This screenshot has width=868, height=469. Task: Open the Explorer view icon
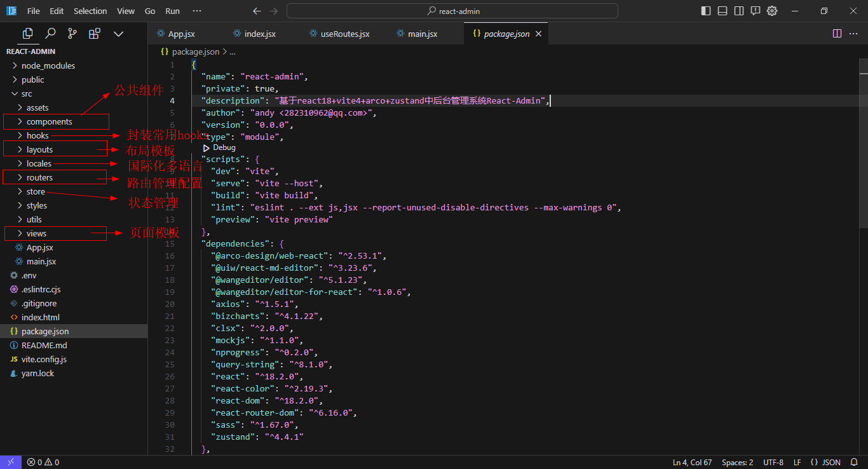pos(27,34)
